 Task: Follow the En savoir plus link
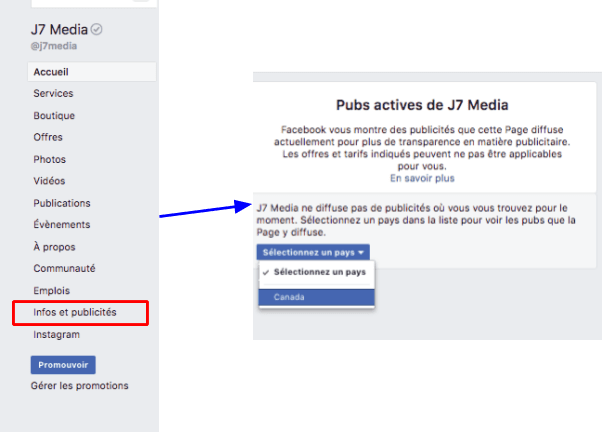point(422,179)
